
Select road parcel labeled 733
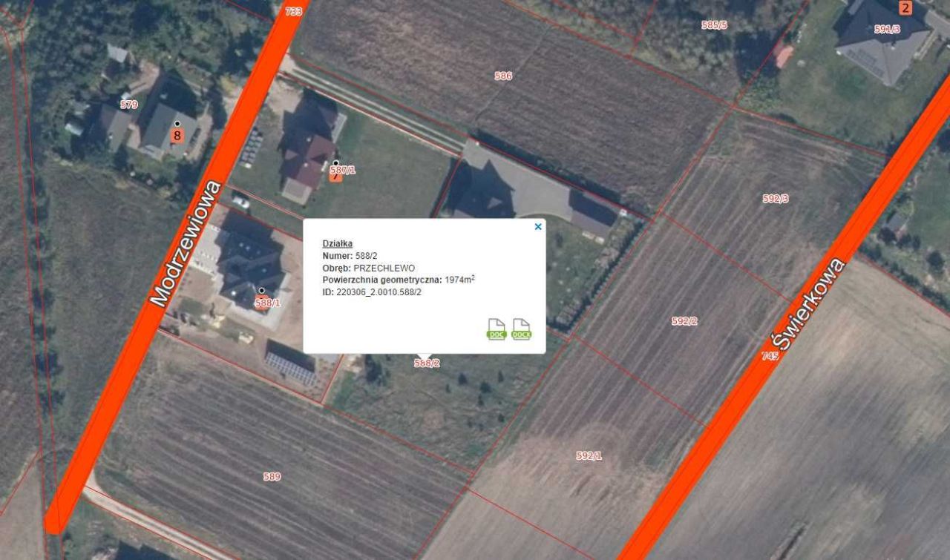point(294,11)
